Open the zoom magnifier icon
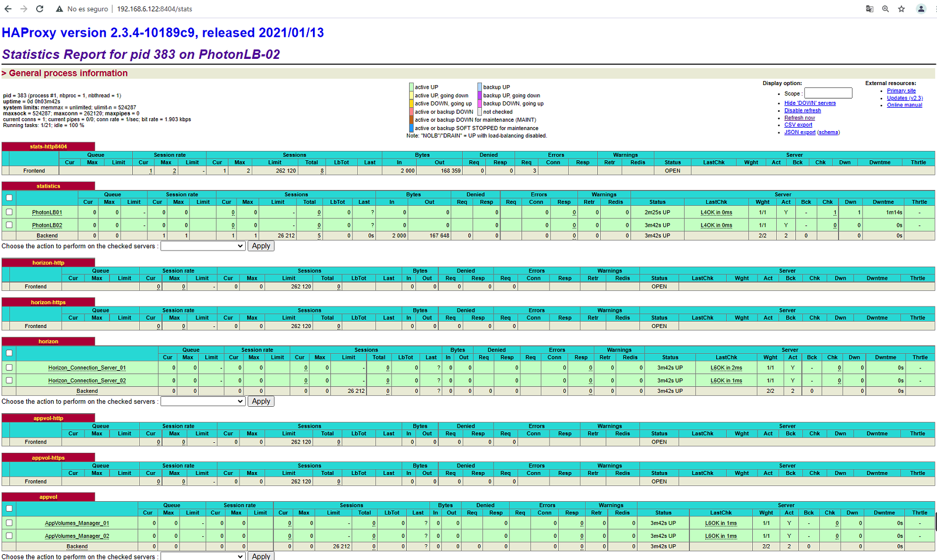 click(885, 9)
